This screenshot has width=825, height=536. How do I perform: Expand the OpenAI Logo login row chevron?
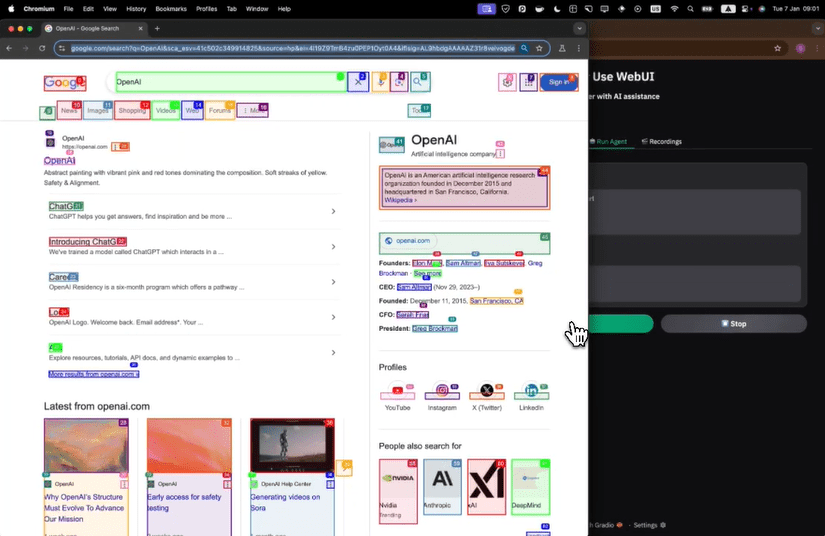pyautogui.click(x=333, y=317)
